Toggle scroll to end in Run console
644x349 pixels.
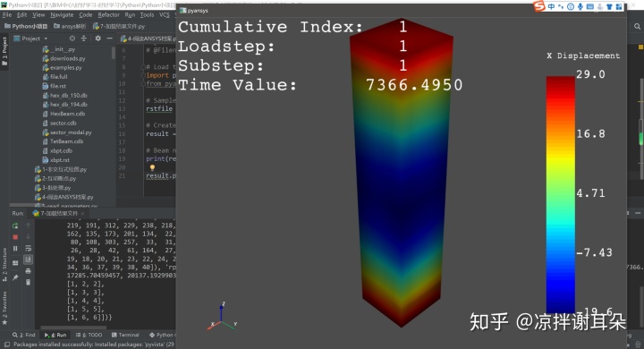28,260
